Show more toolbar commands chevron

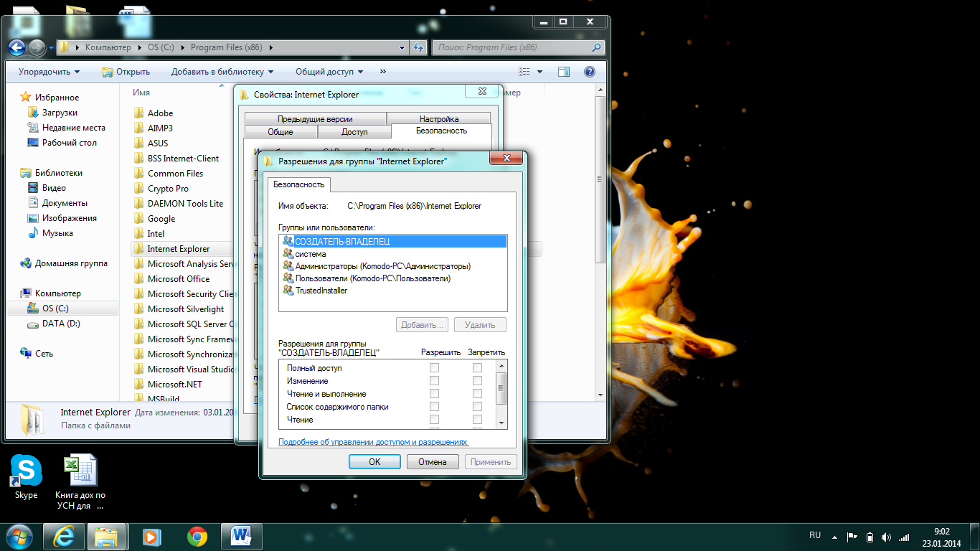(383, 72)
